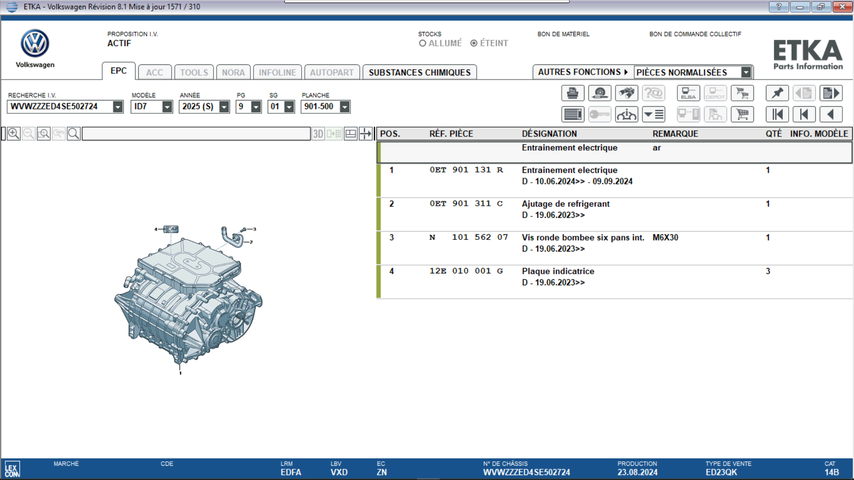854x480 pixels.
Task: Open the Recherche I.V. VIN dropdown
Action: (x=118, y=107)
